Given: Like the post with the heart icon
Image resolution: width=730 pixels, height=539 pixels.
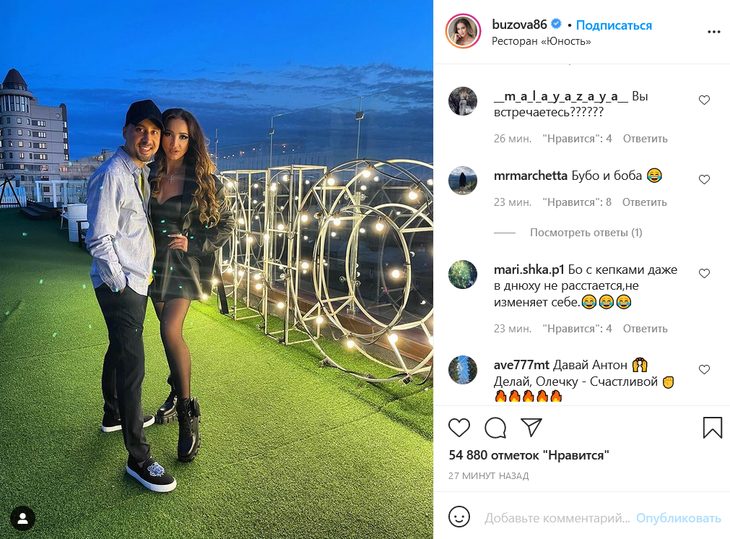Looking at the screenshot, I should tap(459, 427).
